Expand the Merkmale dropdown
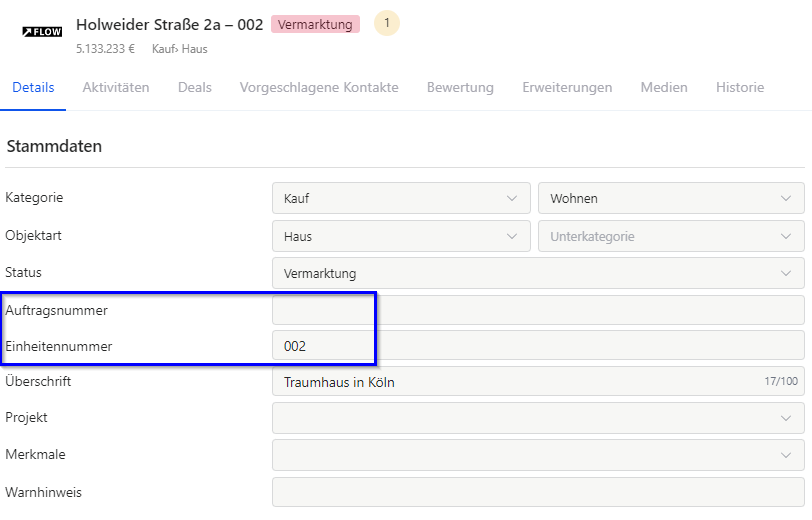The height and width of the screenshot is (520, 812). click(539, 455)
